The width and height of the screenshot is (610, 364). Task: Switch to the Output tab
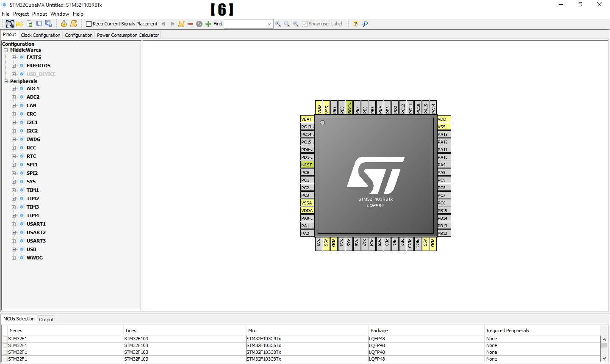(x=46, y=319)
